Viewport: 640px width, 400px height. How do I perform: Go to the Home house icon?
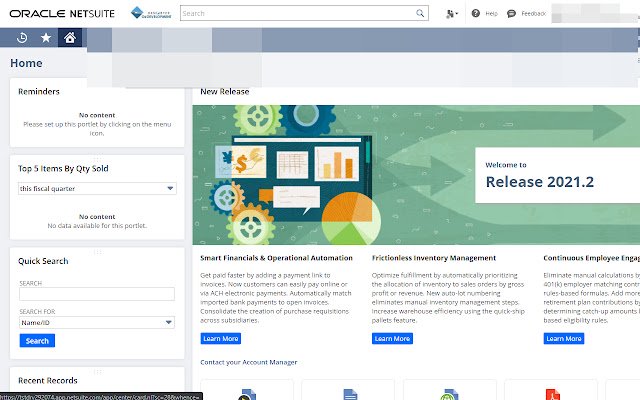(70, 38)
